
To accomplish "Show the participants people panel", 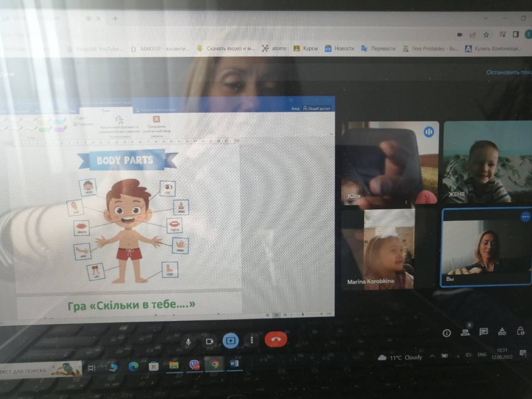I will pos(465,332).
